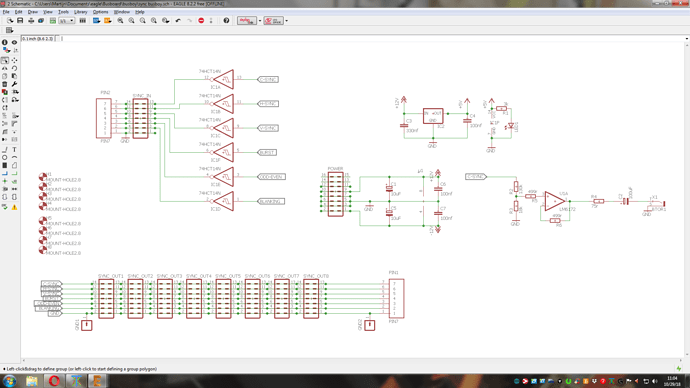Click the red Stop command icon
This screenshot has width=690, height=388.
click(201, 21)
